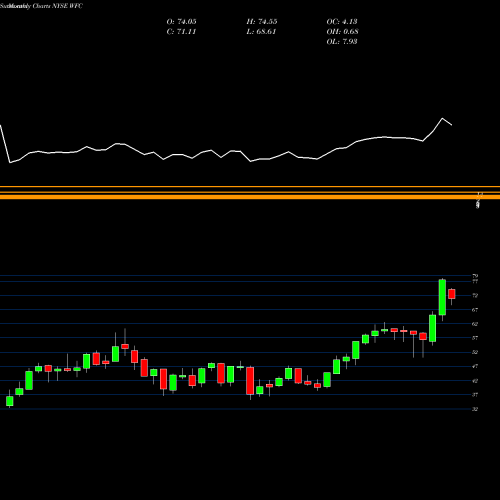This screenshot has width=500, height=500.
Task: Click the price axis label 67
Action: pos(475,310)
